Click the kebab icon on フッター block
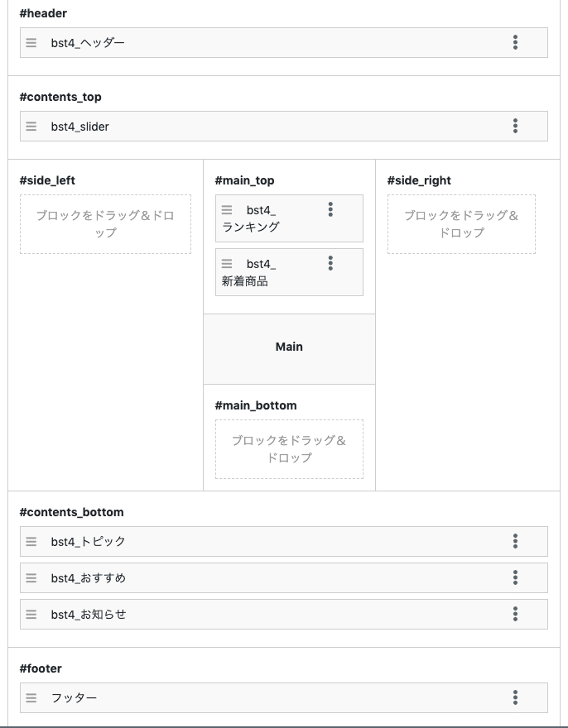The height and width of the screenshot is (728, 568). [515, 697]
